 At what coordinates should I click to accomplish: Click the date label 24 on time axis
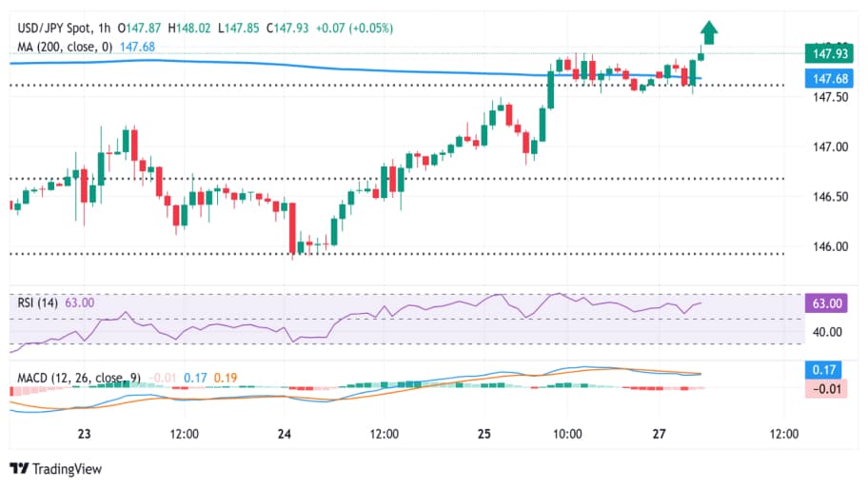tap(284, 434)
